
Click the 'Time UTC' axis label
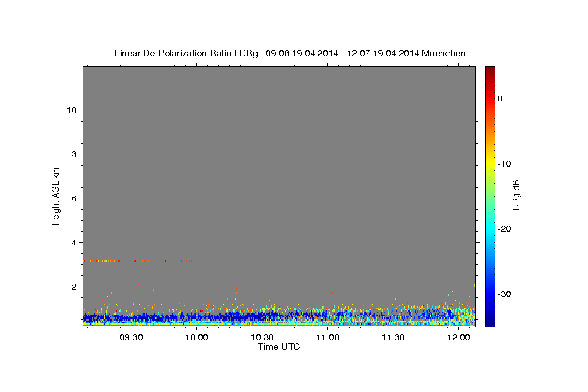(279, 347)
